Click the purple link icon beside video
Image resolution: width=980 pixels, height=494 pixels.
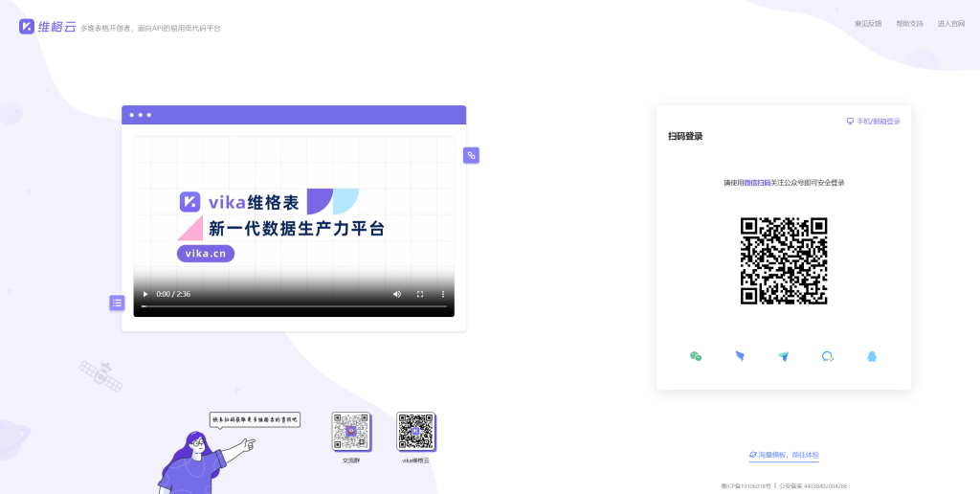(471, 155)
